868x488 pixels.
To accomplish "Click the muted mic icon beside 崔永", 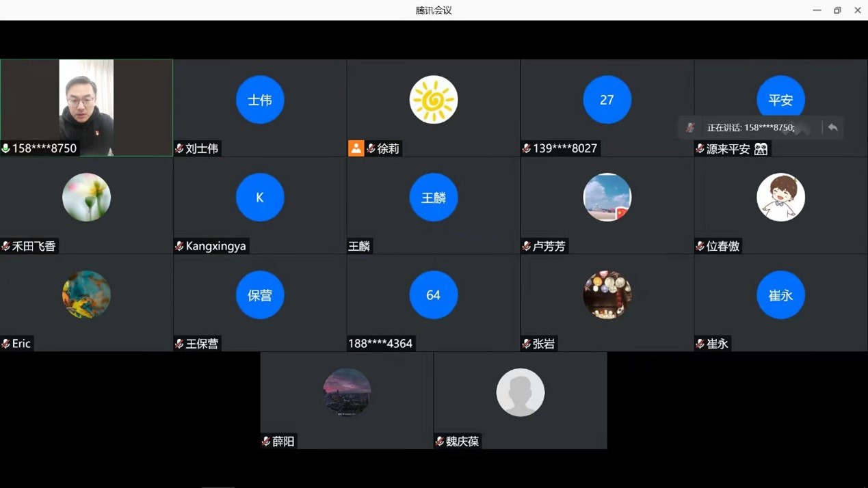I will point(700,344).
